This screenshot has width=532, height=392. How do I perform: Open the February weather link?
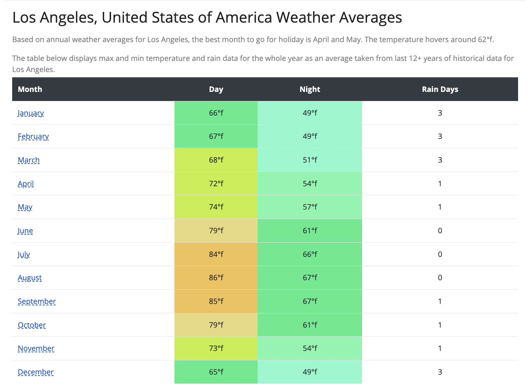[x=33, y=136]
